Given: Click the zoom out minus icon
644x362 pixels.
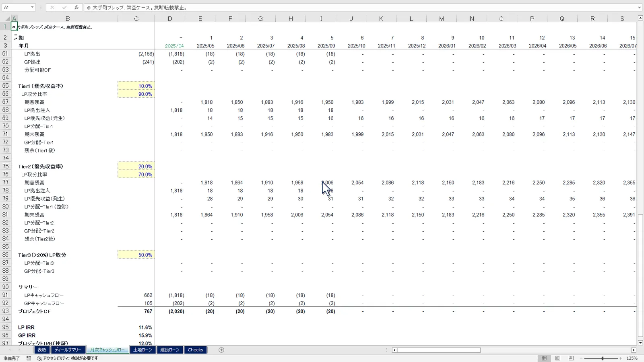Looking at the screenshot, I should 581,358.
